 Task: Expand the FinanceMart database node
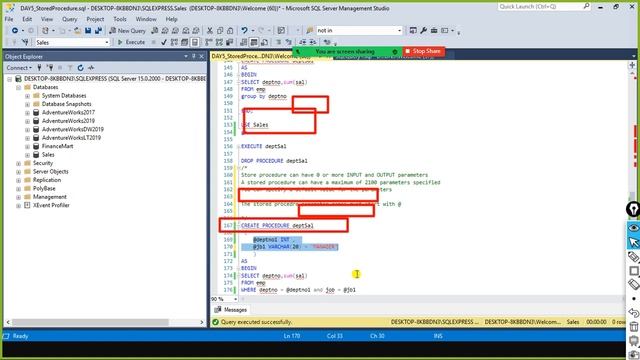[27, 146]
